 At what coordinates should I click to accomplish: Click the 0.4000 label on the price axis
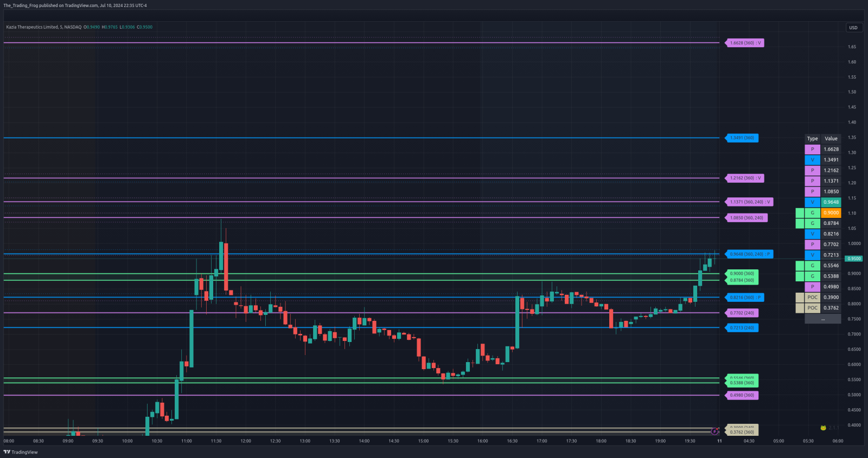[854, 425]
